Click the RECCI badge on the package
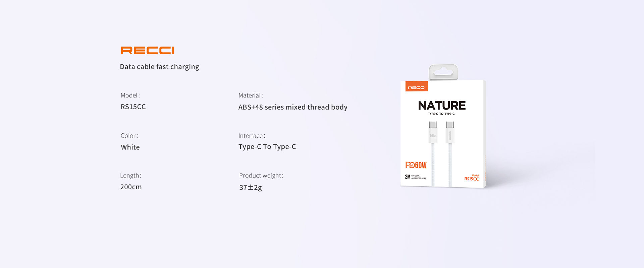The width and height of the screenshot is (644, 268). pyautogui.click(x=417, y=87)
